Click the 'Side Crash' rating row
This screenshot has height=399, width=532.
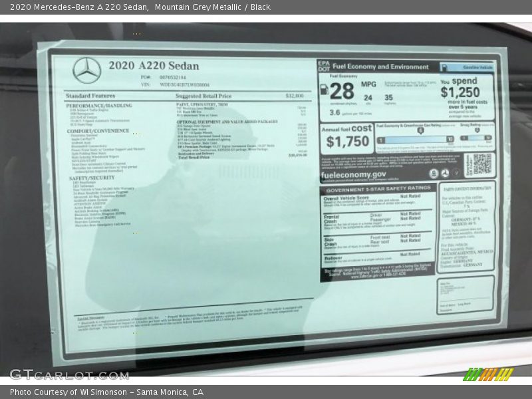tap(378, 243)
